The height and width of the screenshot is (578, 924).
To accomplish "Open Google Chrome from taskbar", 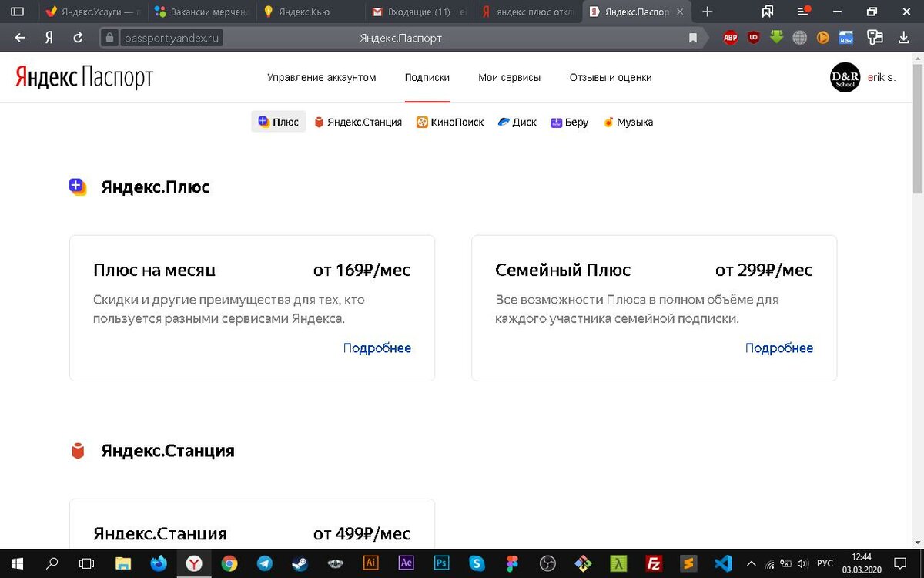I will (229, 563).
